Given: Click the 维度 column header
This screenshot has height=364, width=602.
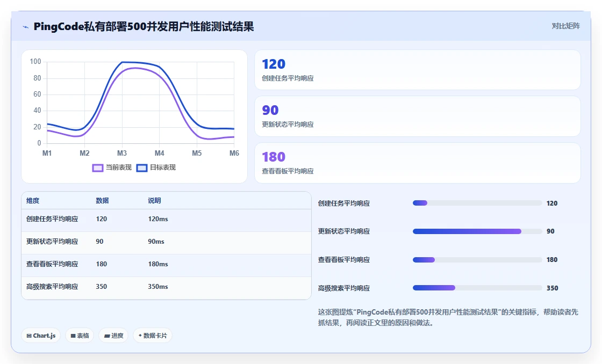Looking at the screenshot, I should [33, 201].
